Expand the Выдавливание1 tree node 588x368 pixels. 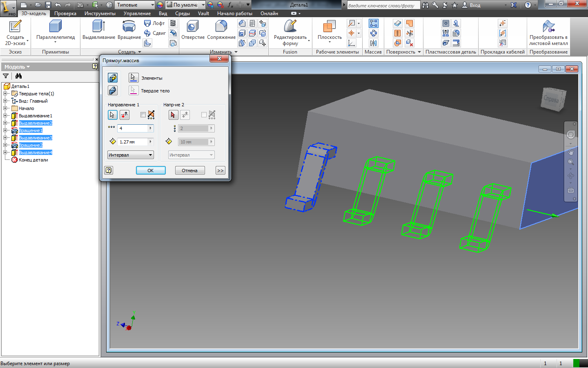[6, 116]
